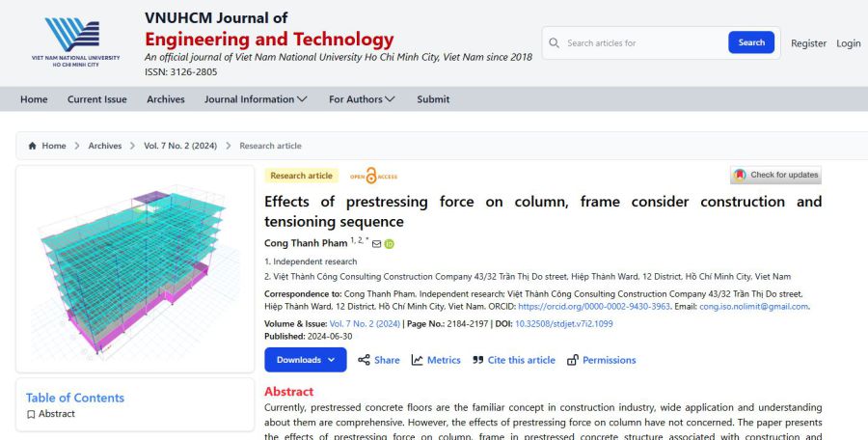868x440 pixels.
Task: Click Abstract in Table of Contents
Action: (57, 414)
